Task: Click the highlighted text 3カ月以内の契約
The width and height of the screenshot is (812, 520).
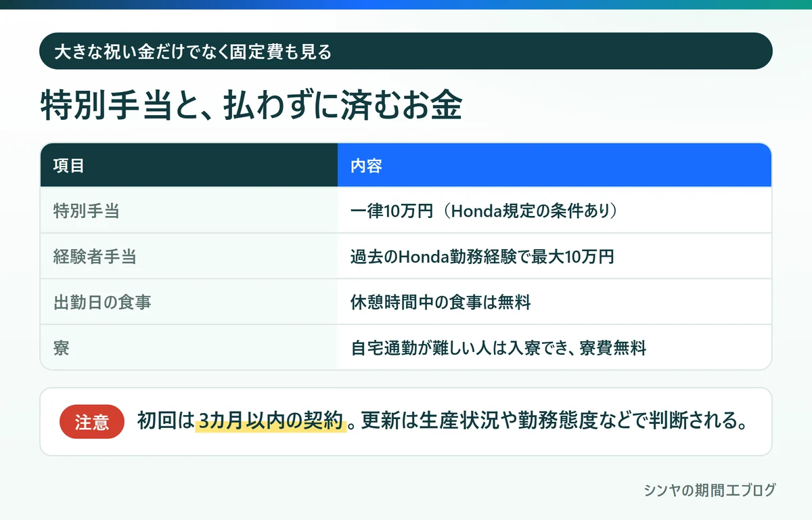Action: point(271,421)
